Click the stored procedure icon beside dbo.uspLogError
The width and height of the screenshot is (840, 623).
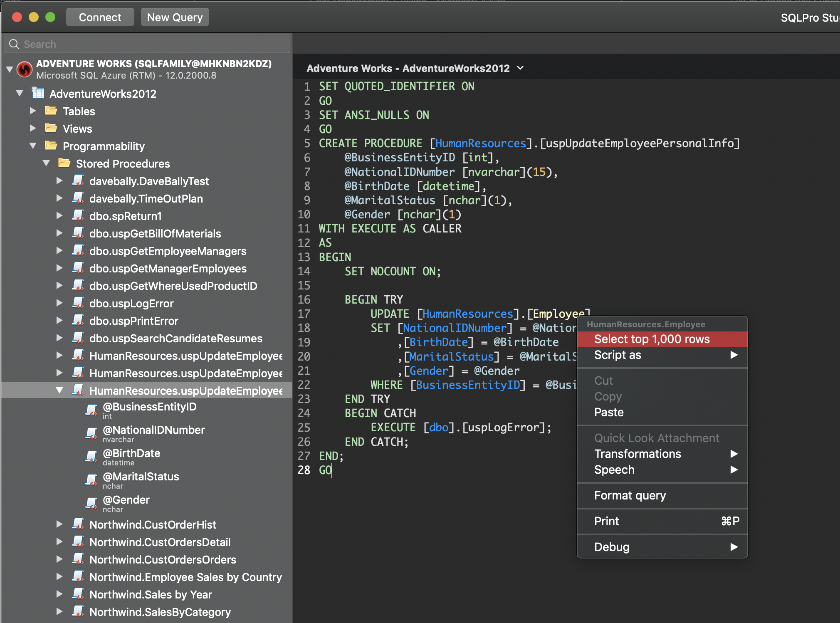pyautogui.click(x=78, y=303)
